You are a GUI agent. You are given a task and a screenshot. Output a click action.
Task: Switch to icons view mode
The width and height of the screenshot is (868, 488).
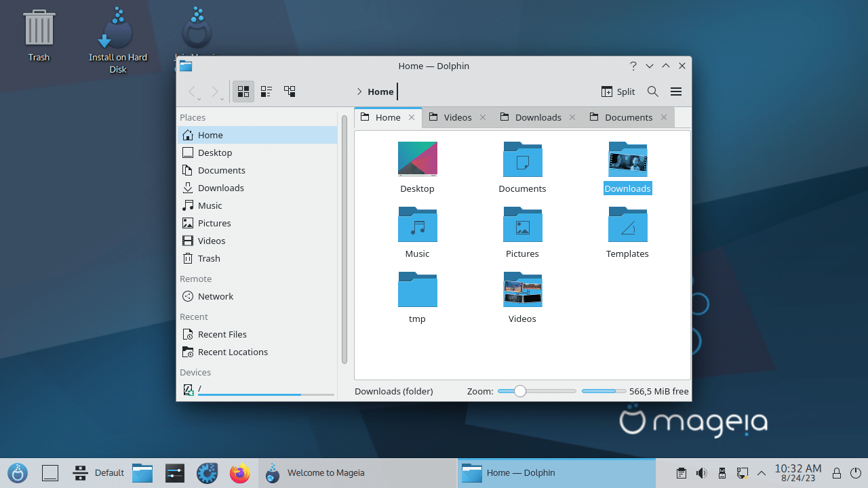(x=243, y=91)
